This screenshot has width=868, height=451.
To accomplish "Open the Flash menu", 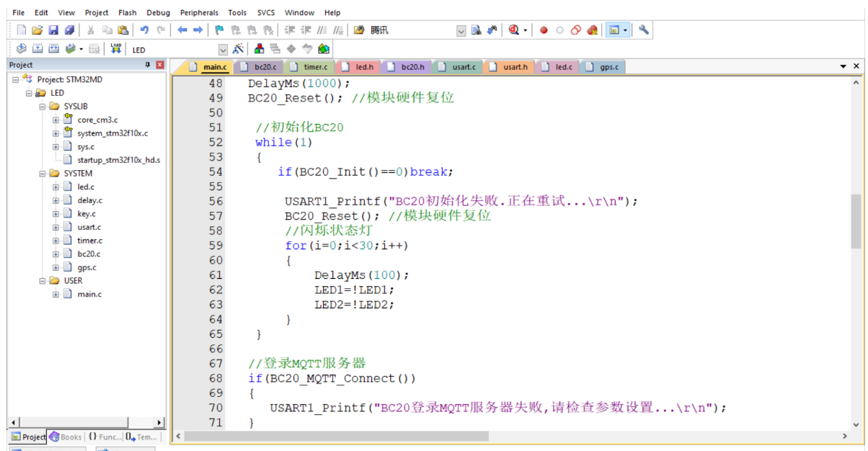I will point(128,12).
